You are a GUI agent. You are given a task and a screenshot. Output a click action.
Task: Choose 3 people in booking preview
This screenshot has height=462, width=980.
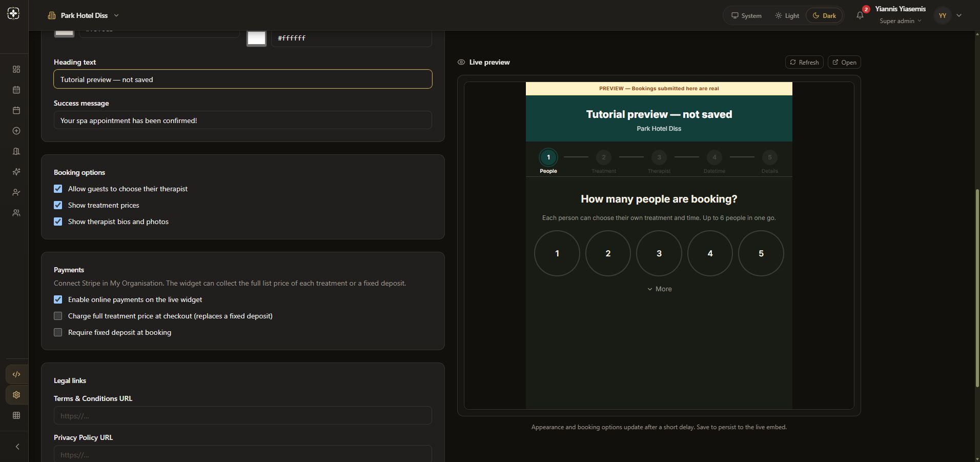coord(659,253)
